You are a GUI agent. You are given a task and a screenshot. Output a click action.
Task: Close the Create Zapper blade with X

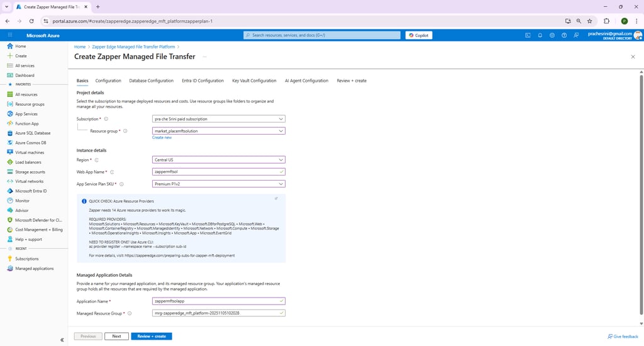[633, 57]
